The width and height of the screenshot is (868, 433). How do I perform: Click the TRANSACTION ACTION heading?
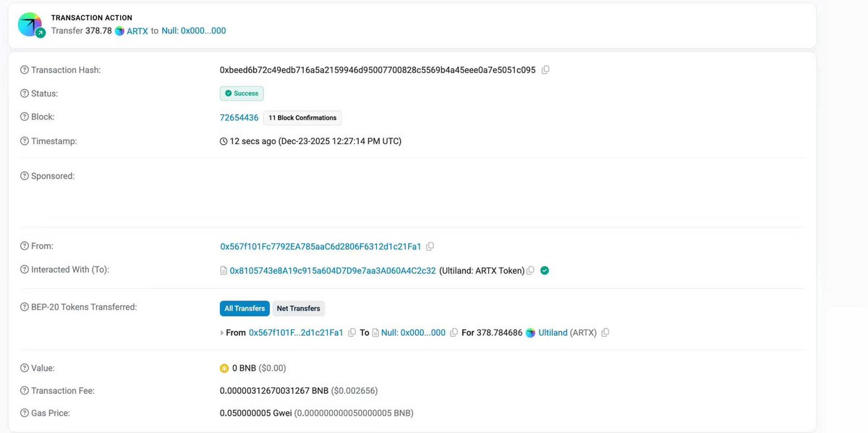tap(92, 17)
